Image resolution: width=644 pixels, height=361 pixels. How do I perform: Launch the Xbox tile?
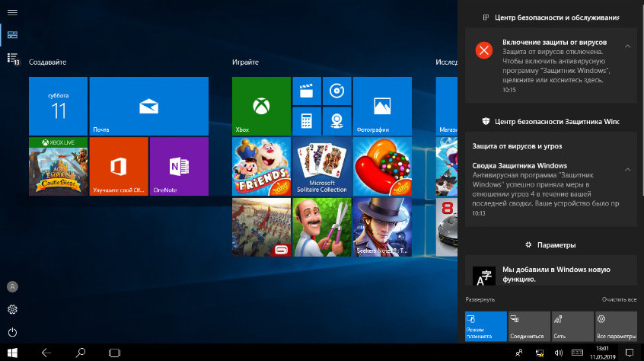coord(261,106)
